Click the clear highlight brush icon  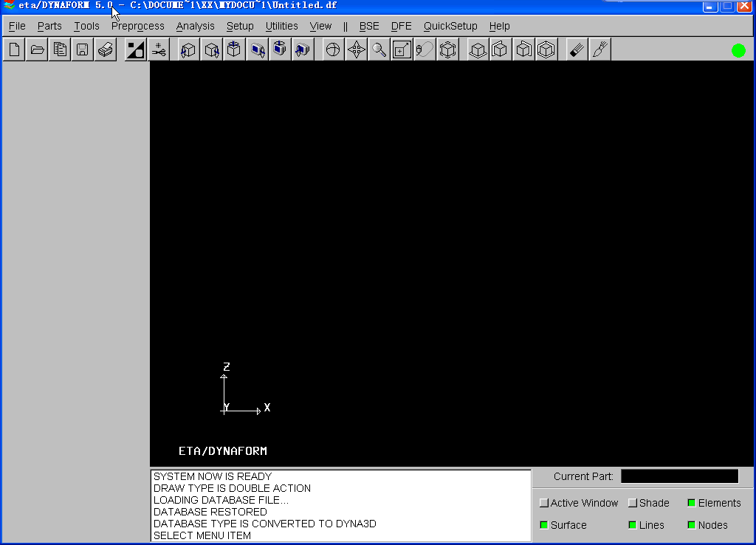577,49
